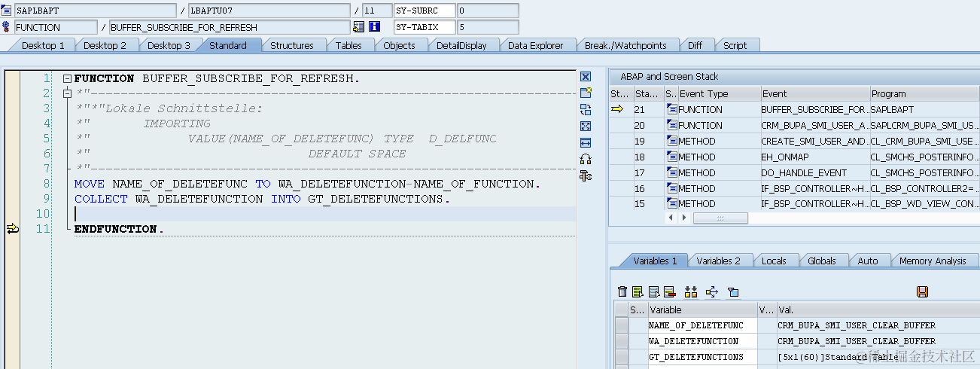Click the METHOD icon in stack row 15

[671, 203]
